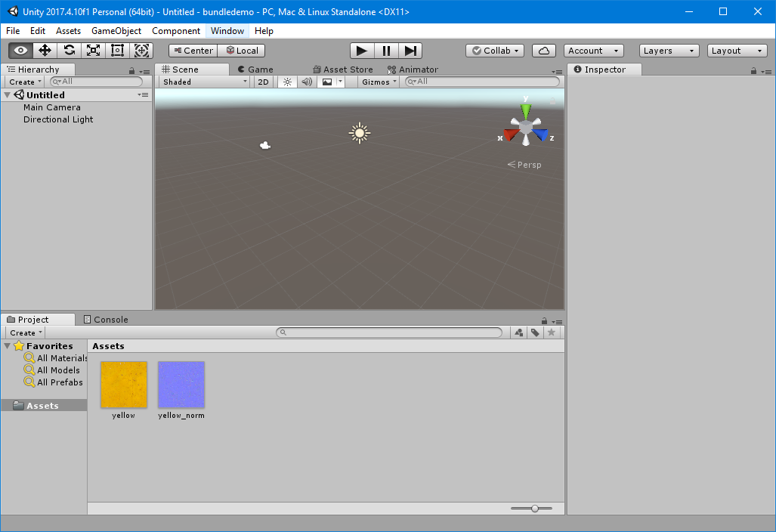Open Hierarchy Create dropdown
The image size is (776, 532).
click(x=25, y=82)
